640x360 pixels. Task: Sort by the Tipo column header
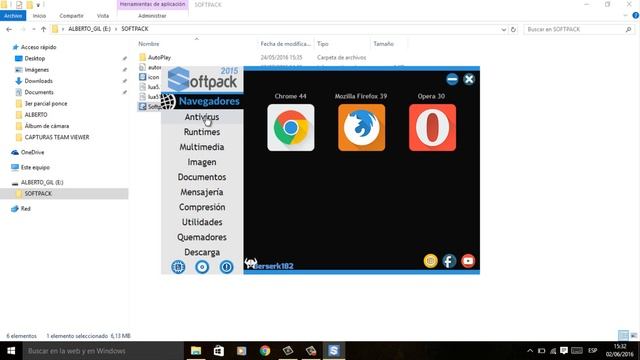point(323,44)
